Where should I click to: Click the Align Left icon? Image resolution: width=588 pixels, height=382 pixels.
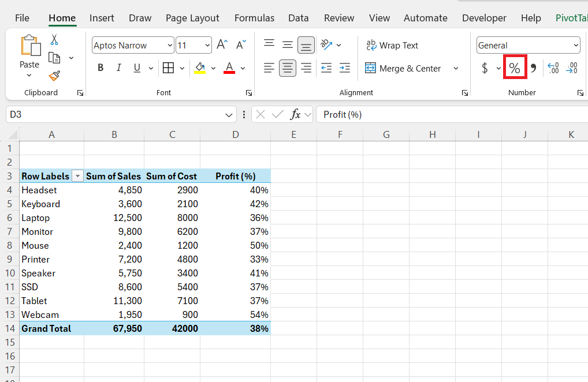click(269, 68)
